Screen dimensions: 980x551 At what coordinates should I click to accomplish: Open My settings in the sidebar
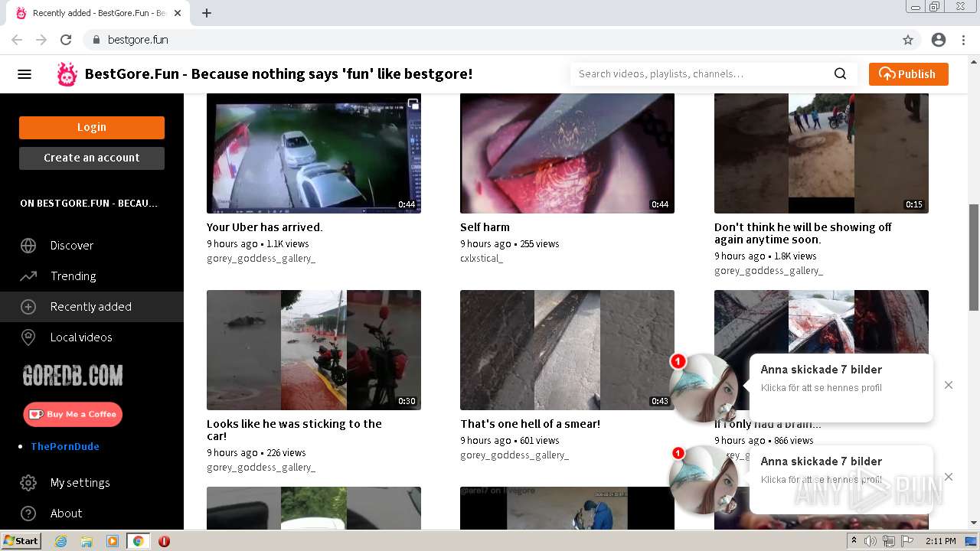pyautogui.click(x=92, y=483)
